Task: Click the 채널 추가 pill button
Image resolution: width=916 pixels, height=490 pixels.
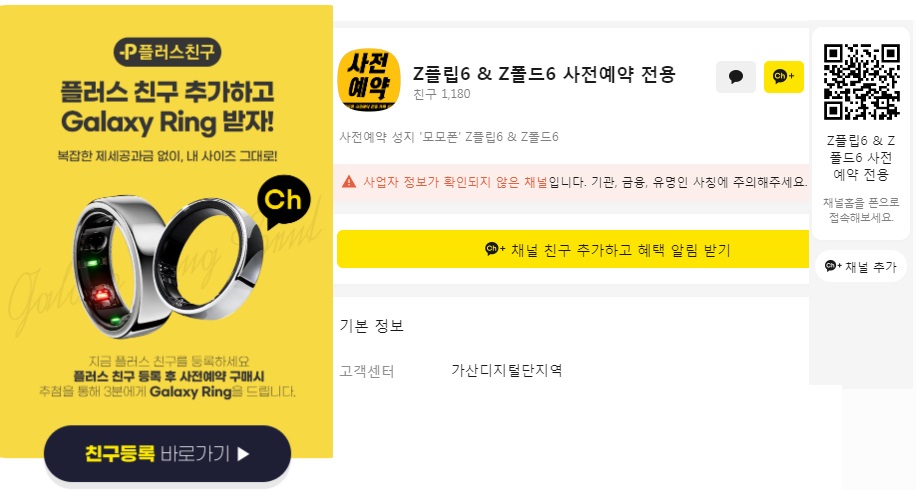Action: tap(861, 267)
